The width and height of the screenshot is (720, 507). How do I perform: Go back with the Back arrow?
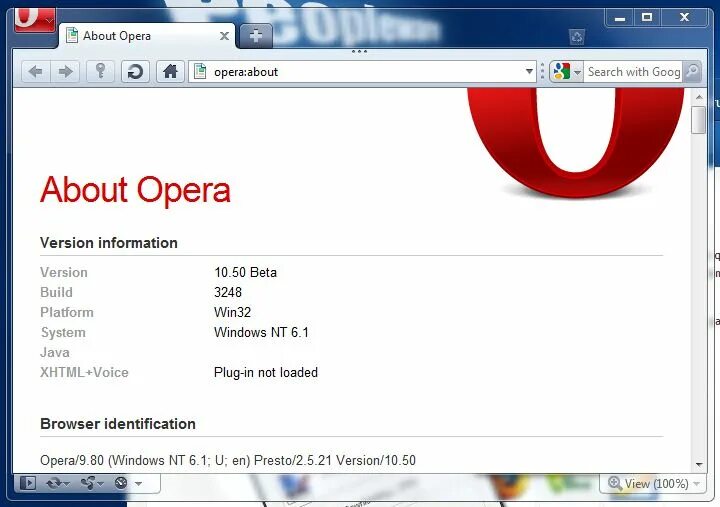35,72
